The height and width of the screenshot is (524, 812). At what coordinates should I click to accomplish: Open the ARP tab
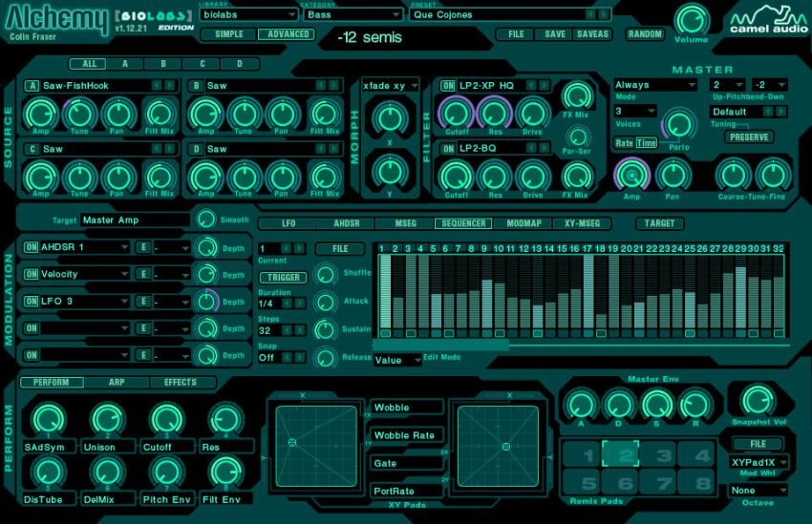coord(117,383)
